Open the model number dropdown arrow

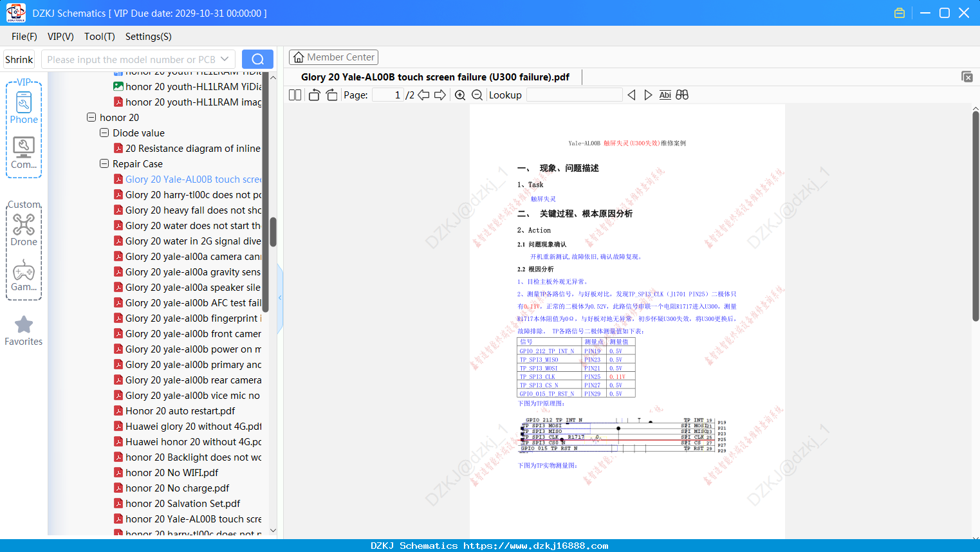coord(225,59)
